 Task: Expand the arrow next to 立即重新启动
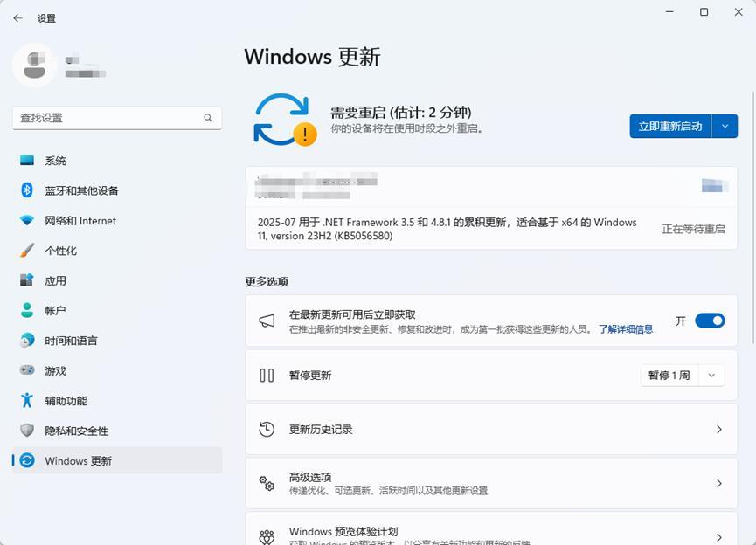[x=725, y=126]
